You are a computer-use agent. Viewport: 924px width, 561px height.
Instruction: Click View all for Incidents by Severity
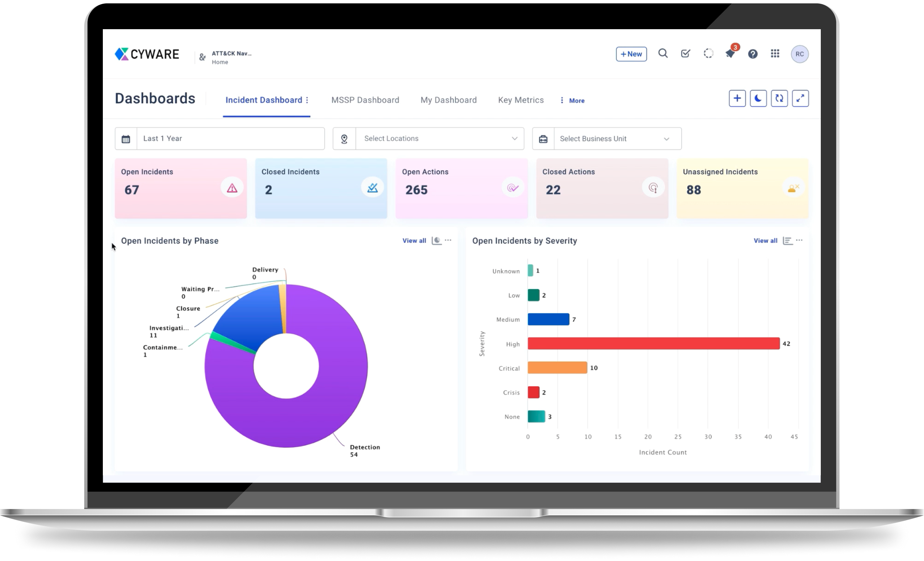765,241
